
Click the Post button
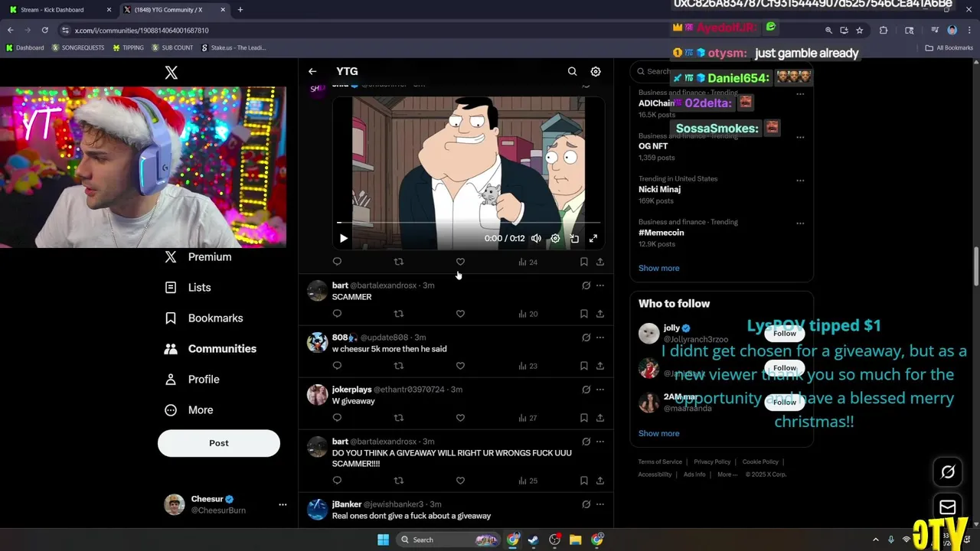pyautogui.click(x=219, y=443)
